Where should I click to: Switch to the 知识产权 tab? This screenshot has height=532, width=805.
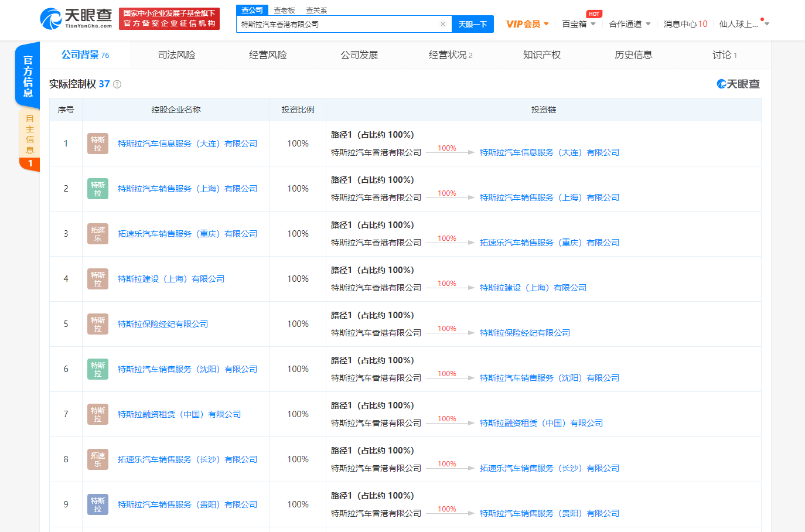pyautogui.click(x=540, y=54)
